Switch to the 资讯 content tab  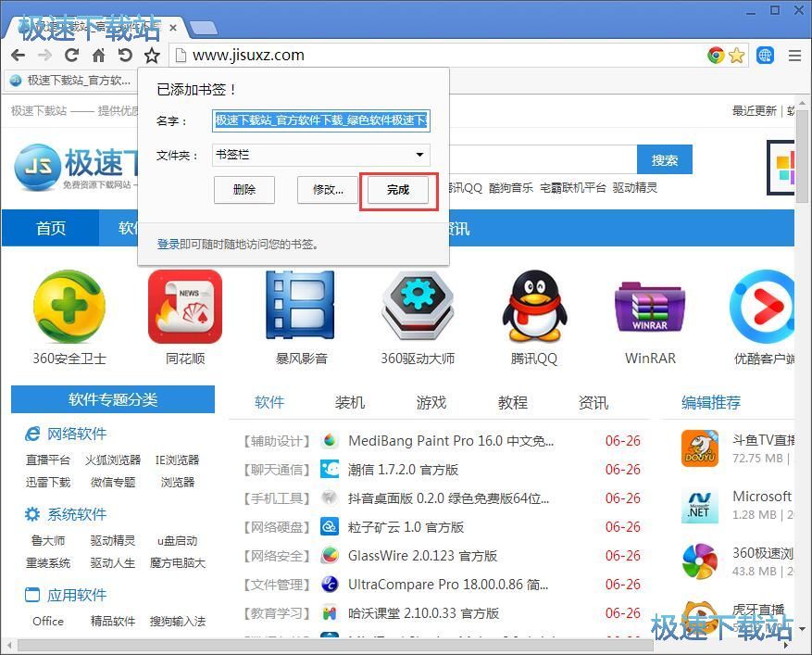pos(593,402)
